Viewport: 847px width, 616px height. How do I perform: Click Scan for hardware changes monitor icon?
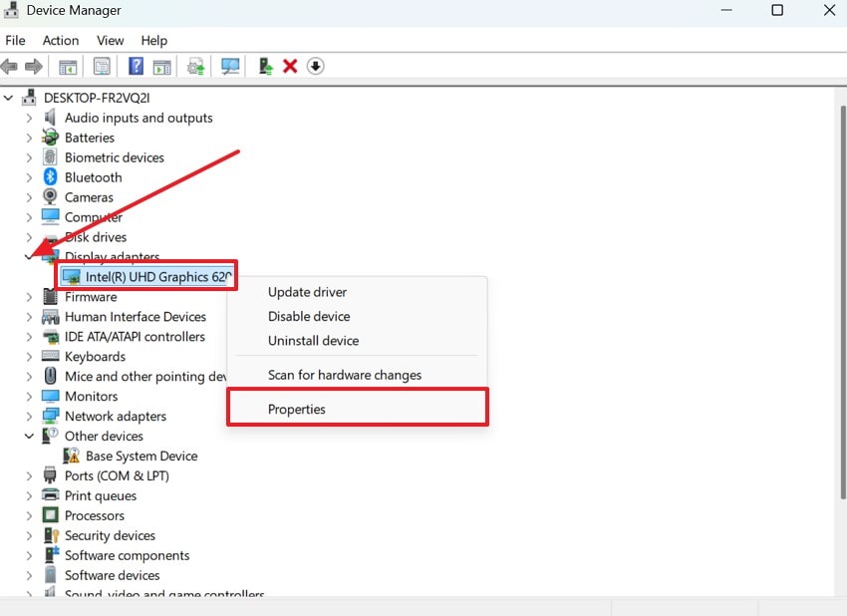point(230,67)
